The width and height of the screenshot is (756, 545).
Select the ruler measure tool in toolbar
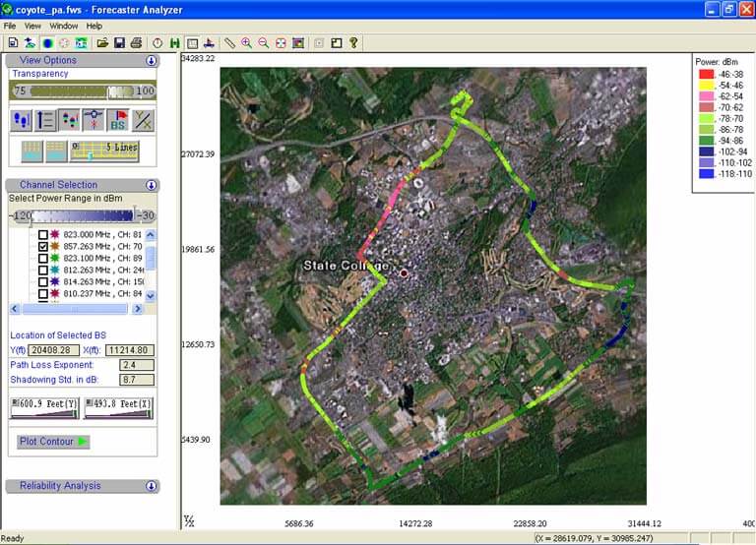(229, 43)
